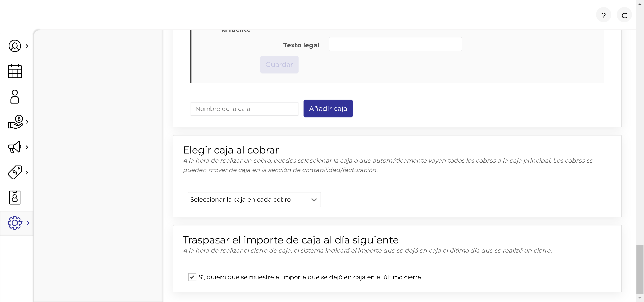
Task: Expand the arrow beside the profile icon
Action: [x=27, y=46]
